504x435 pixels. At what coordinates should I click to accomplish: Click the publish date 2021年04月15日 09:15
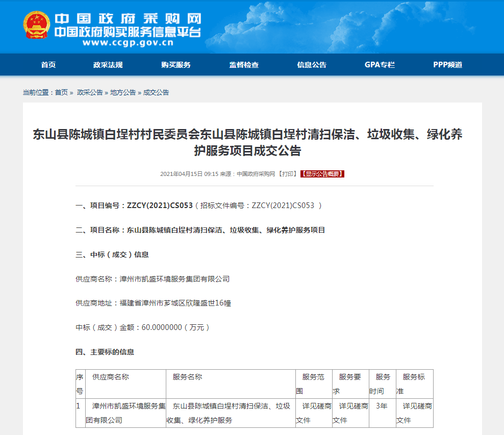pyautogui.click(x=189, y=174)
